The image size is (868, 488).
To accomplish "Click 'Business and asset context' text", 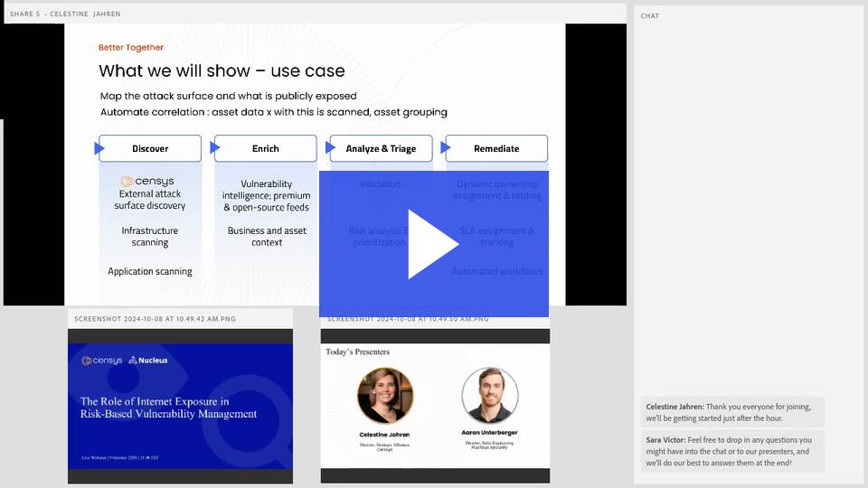I will pos(267,236).
